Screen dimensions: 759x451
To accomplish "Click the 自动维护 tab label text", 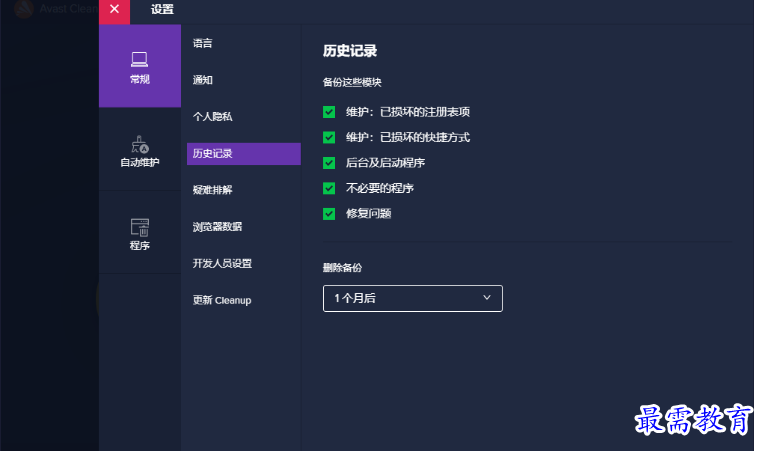I will pyautogui.click(x=139, y=163).
